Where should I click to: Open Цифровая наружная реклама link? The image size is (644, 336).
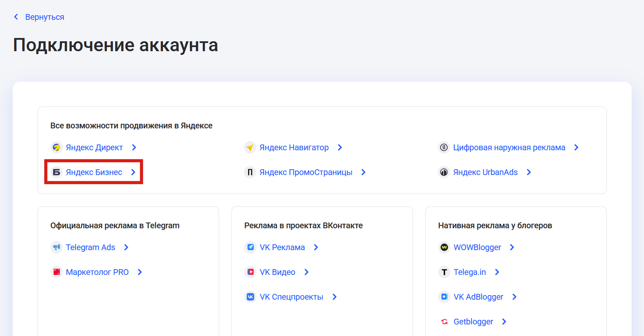(509, 147)
